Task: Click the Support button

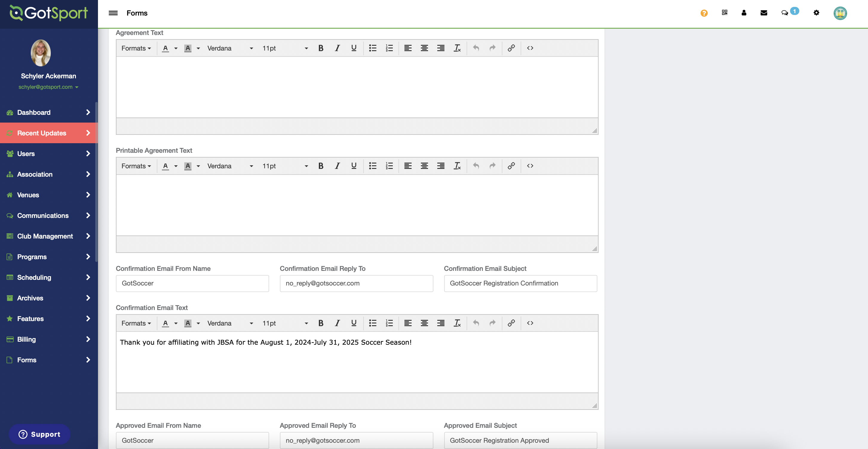Action: [x=39, y=434]
